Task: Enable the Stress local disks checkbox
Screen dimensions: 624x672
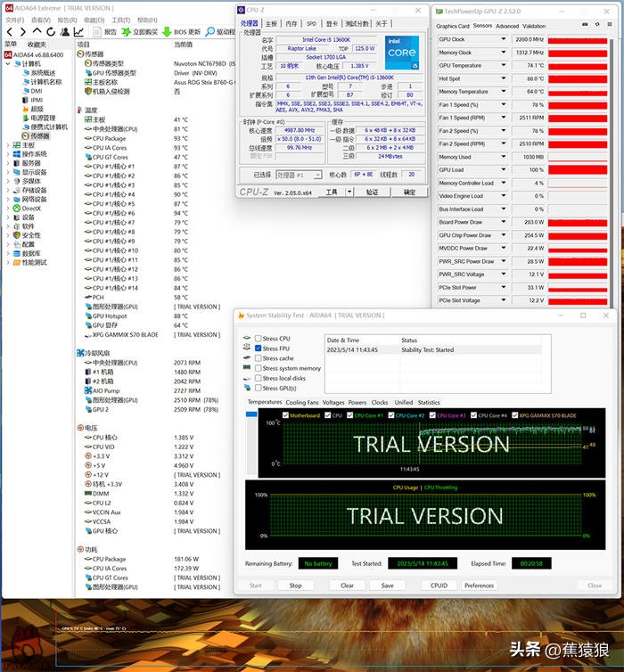Action: [x=258, y=378]
